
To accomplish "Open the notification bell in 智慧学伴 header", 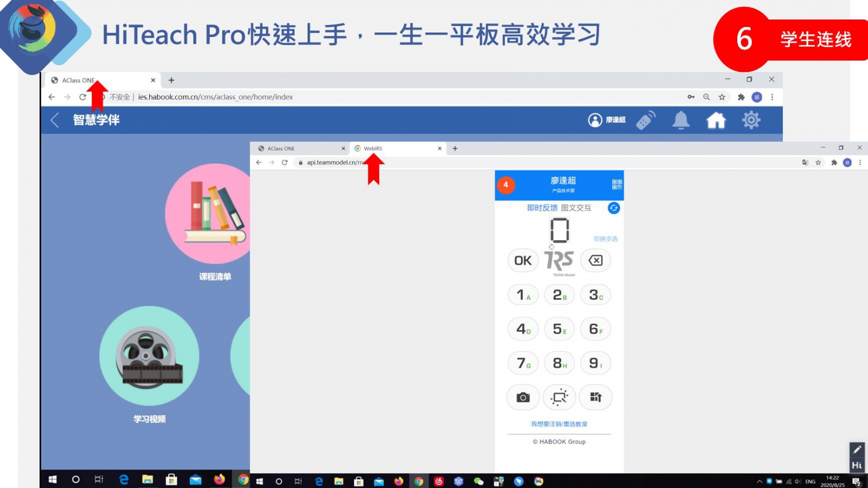I will (680, 120).
